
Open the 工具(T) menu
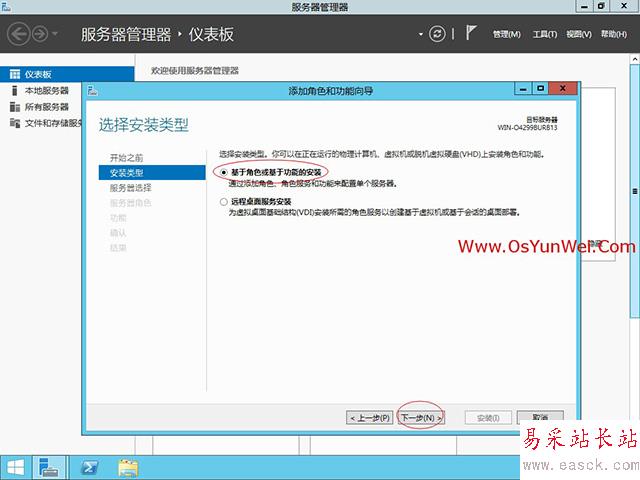point(545,34)
